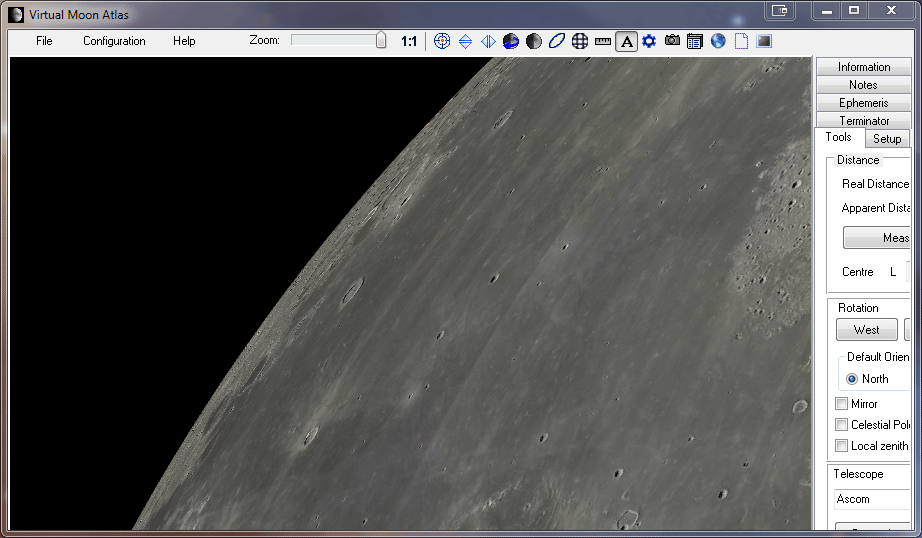The width and height of the screenshot is (922, 538).
Task: Enable the Local zenith checkbox
Action: [x=841, y=446]
